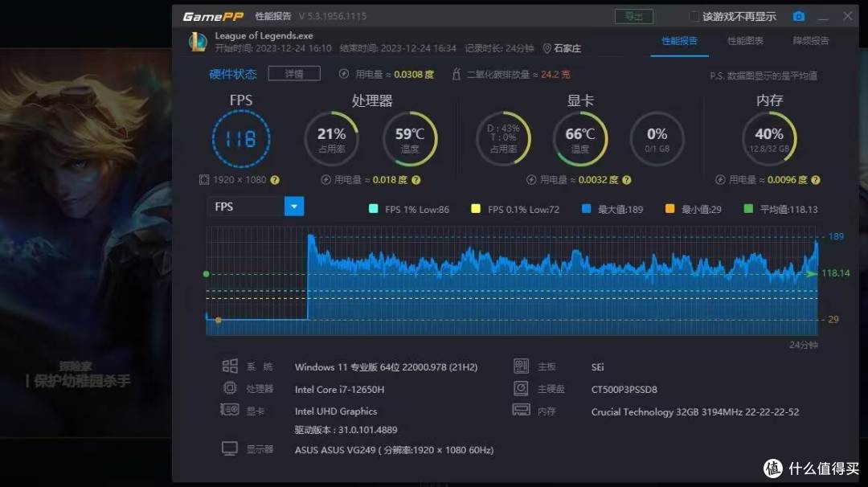Click power icon beside memory 用电量 0.0096
The width and height of the screenshot is (868, 487).
719,180
